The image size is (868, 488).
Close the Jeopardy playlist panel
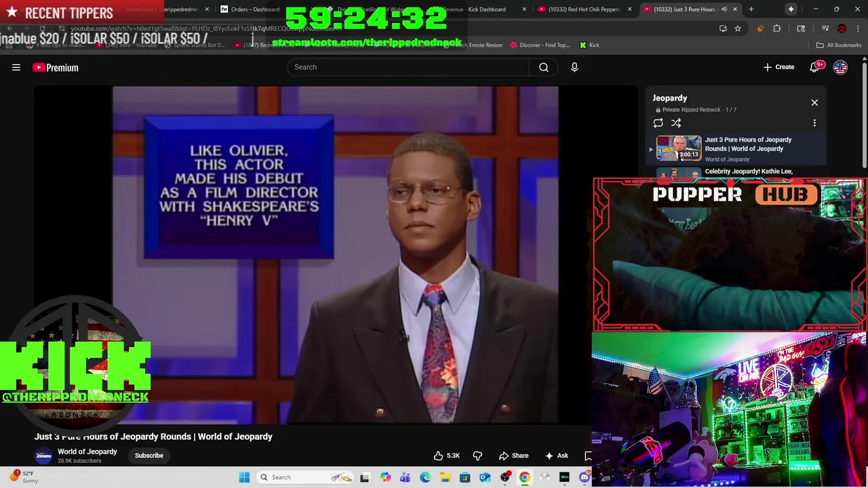[x=814, y=102]
